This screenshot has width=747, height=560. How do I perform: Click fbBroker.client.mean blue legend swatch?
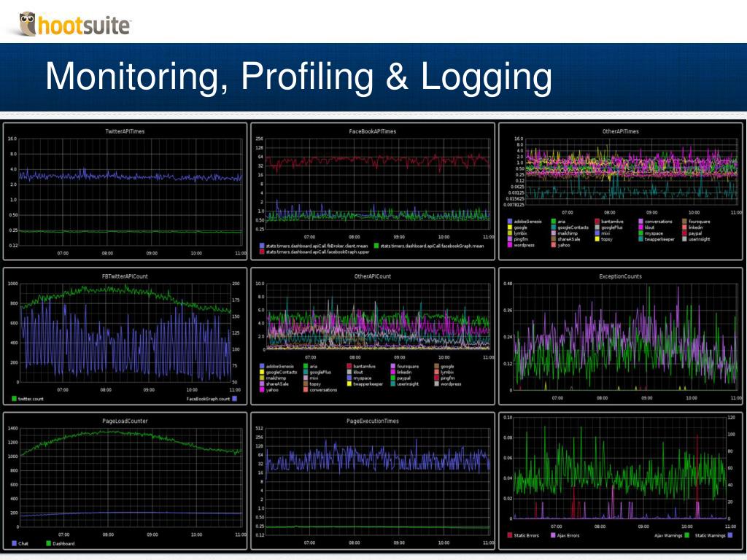coord(262,246)
